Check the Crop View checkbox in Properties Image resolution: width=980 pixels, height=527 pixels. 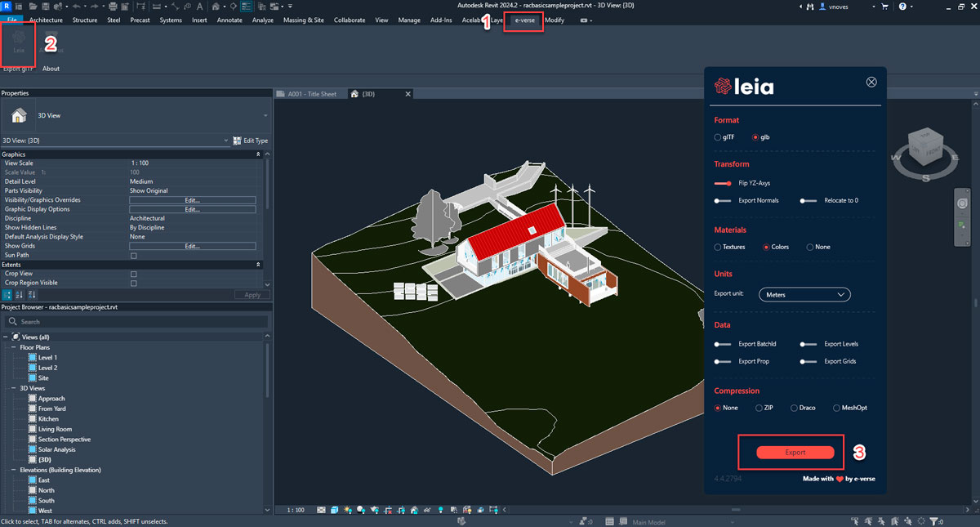coord(133,273)
